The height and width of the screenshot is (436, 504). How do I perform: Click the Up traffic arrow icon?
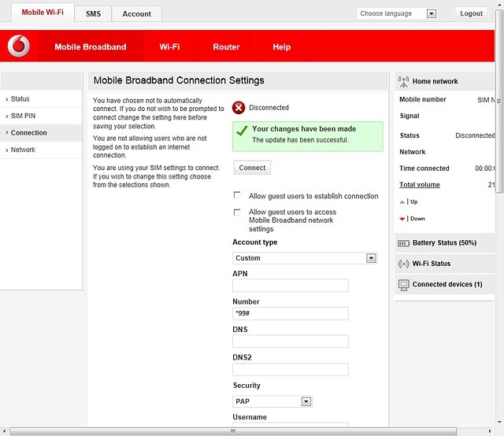402,202
